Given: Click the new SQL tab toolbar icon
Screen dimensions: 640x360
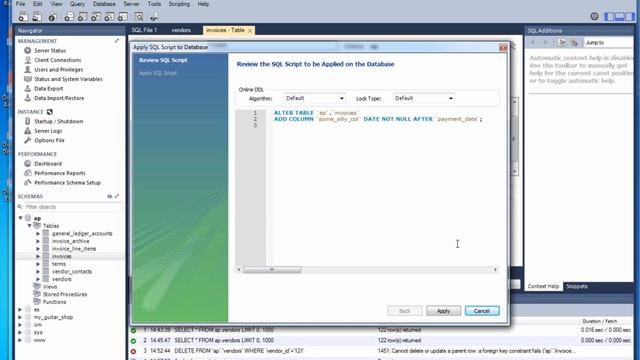Looking at the screenshot, I should tap(23, 17).
